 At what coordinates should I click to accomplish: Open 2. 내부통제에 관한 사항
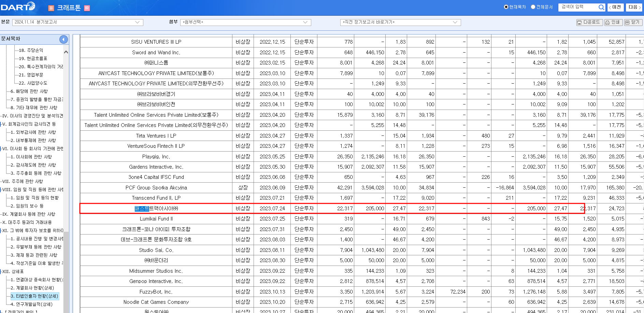[33, 140]
